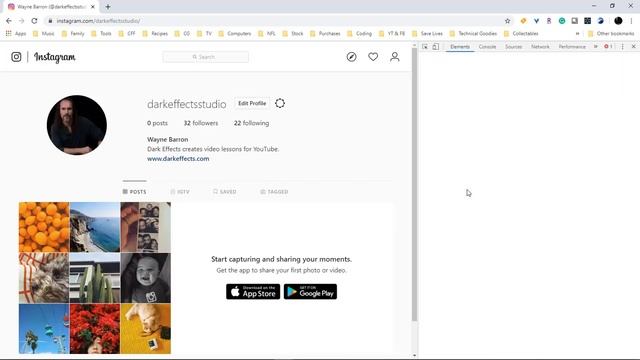Image resolution: width=640 pixels, height=360 pixels.
Task: Click the DevTools error count indicator
Action: [x=608, y=47]
